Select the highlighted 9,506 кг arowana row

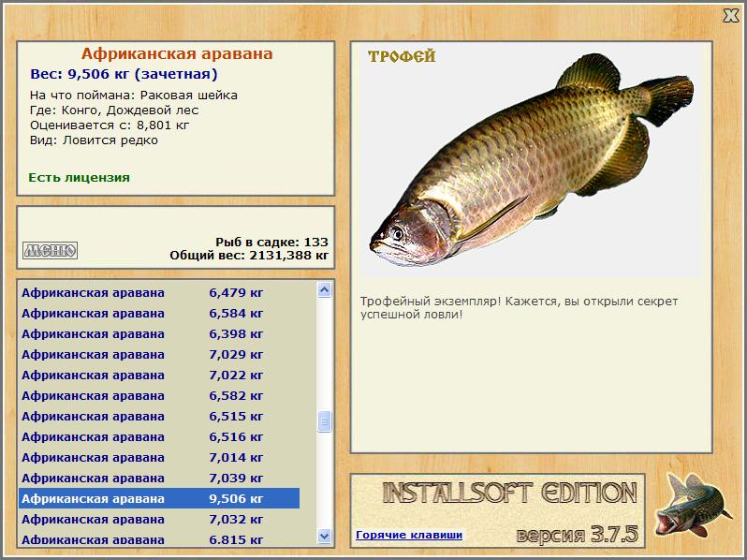159,498
